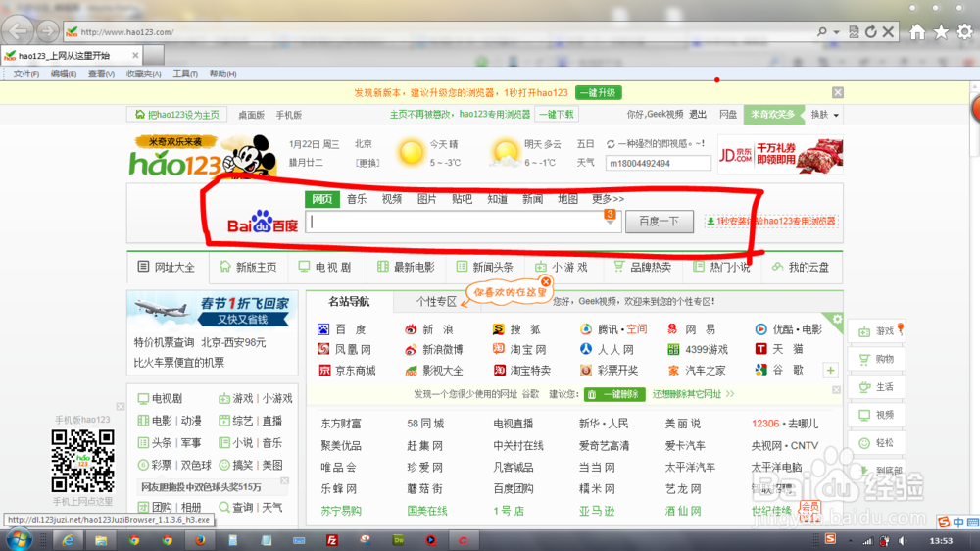Go back with the browser back arrow

pos(18,30)
